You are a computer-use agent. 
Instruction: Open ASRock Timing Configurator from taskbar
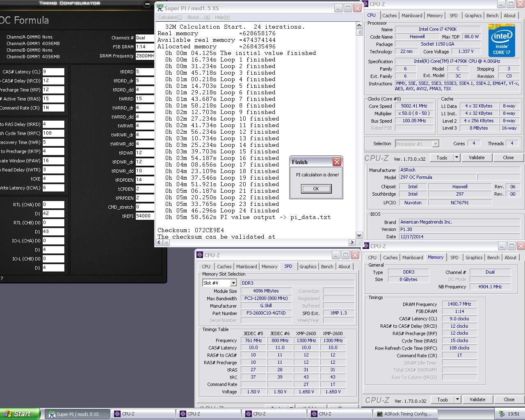pyautogui.click(x=404, y=414)
